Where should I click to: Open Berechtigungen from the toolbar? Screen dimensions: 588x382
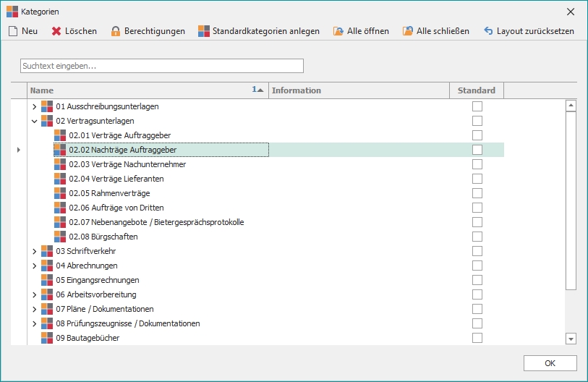[x=155, y=31]
